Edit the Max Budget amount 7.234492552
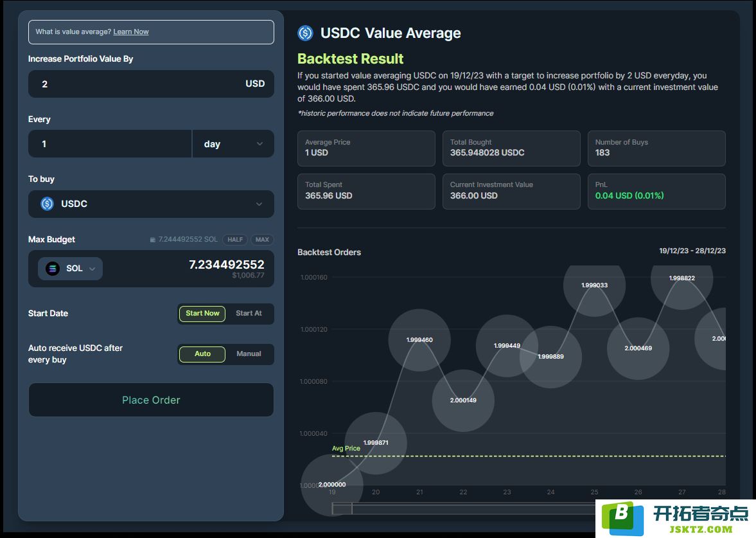 (226, 264)
